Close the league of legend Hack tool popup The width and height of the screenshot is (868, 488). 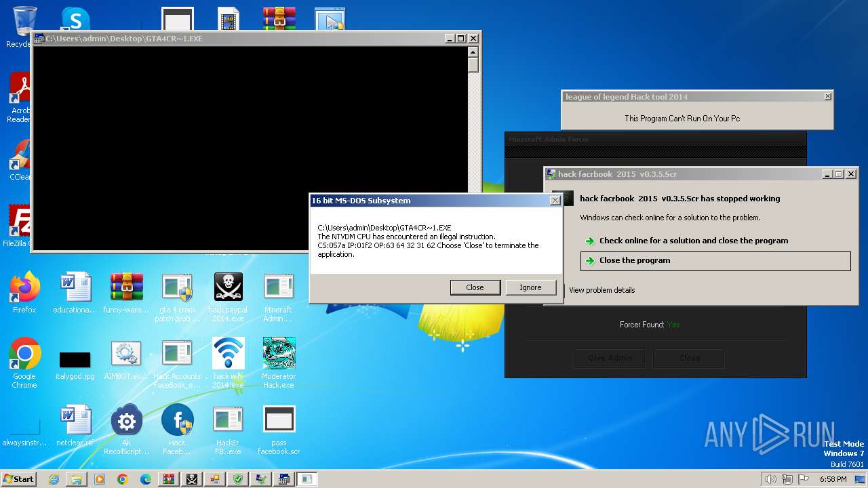[827, 97]
